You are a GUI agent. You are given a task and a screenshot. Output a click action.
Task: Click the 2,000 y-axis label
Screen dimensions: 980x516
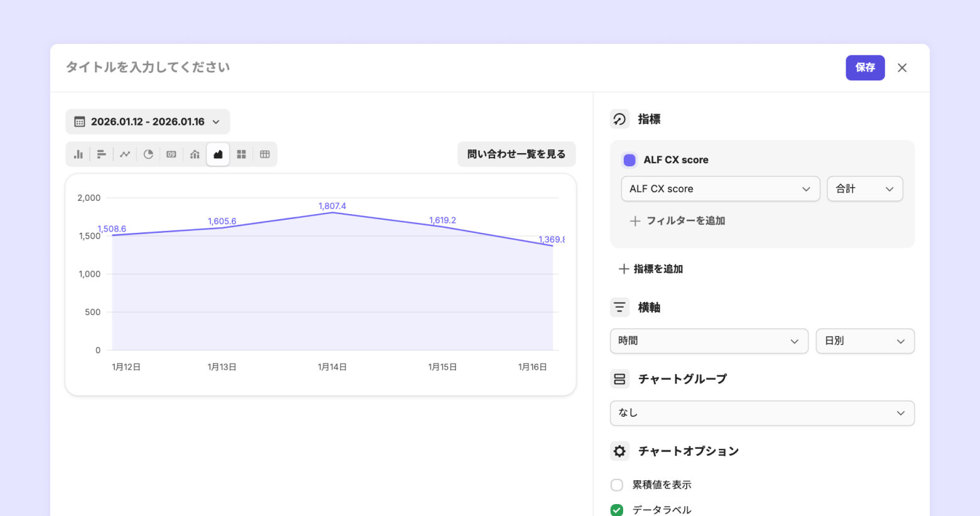click(x=89, y=198)
